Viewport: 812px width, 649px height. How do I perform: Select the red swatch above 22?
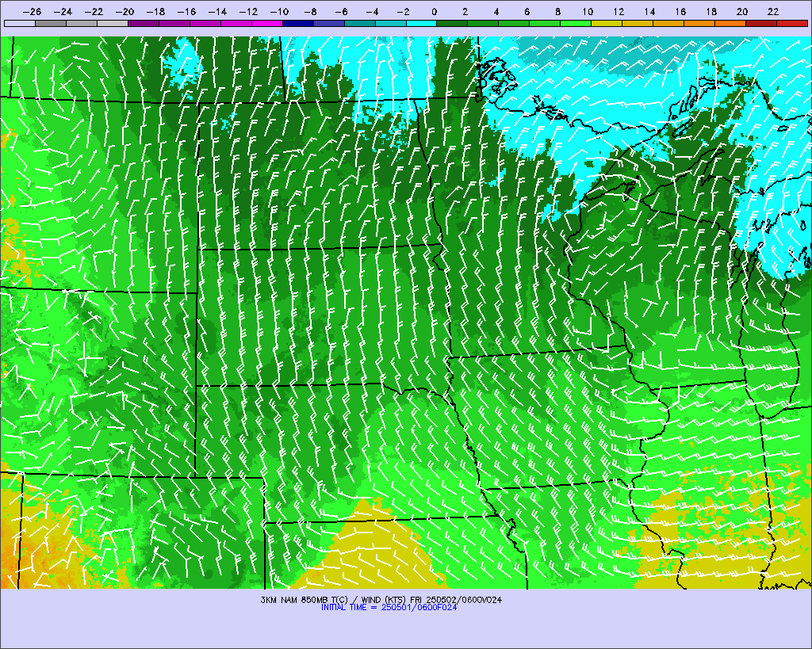pyautogui.click(x=792, y=23)
